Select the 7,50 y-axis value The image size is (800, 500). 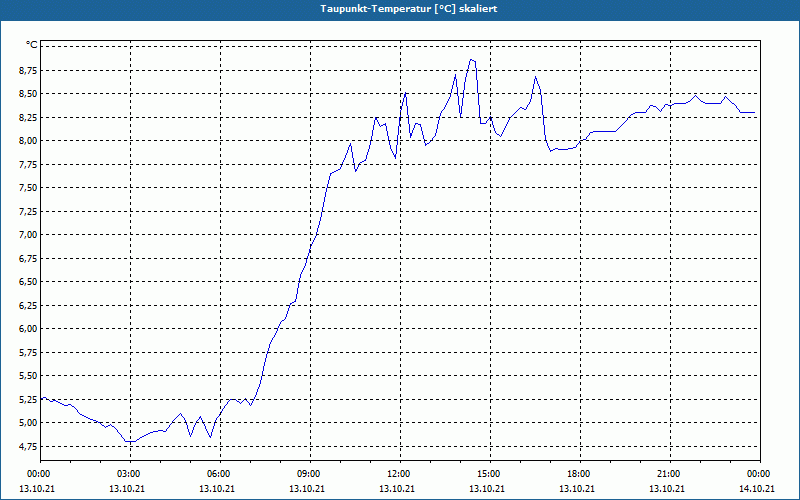click(28, 188)
